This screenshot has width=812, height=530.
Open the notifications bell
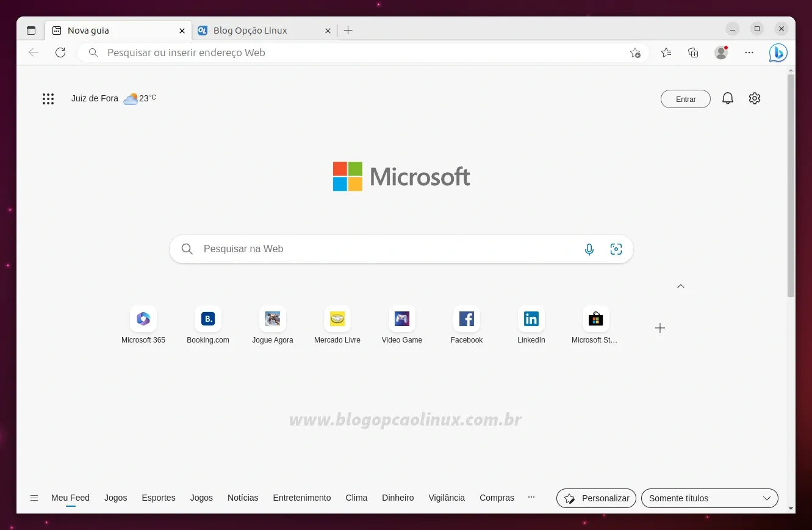(728, 98)
